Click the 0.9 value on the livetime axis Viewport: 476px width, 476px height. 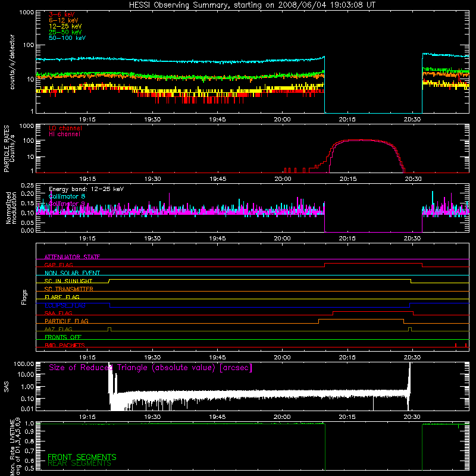[x=30, y=431]
